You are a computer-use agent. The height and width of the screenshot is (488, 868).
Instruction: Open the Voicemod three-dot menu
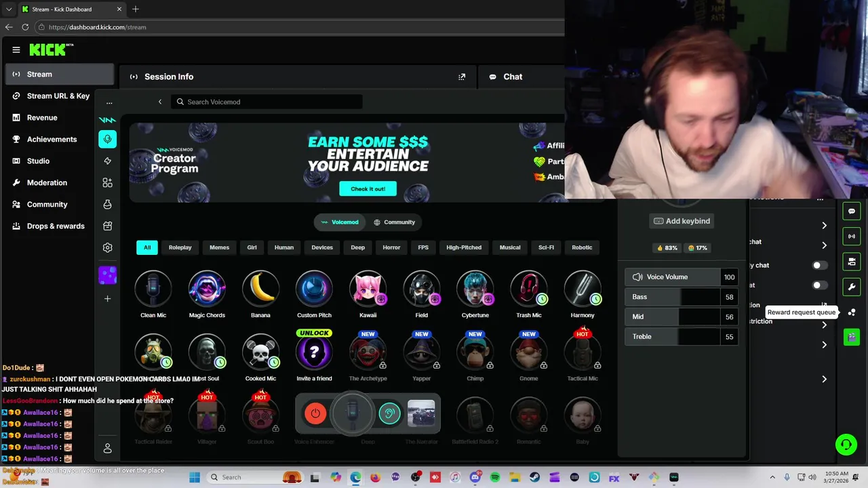[x=109, y=103]
